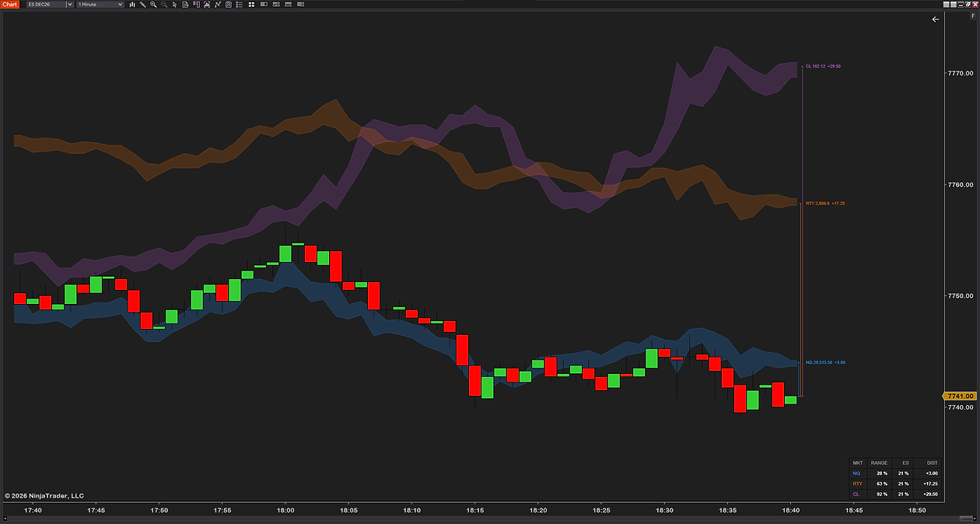Click the +17.25 distance value in table

(x=930, y=484)
